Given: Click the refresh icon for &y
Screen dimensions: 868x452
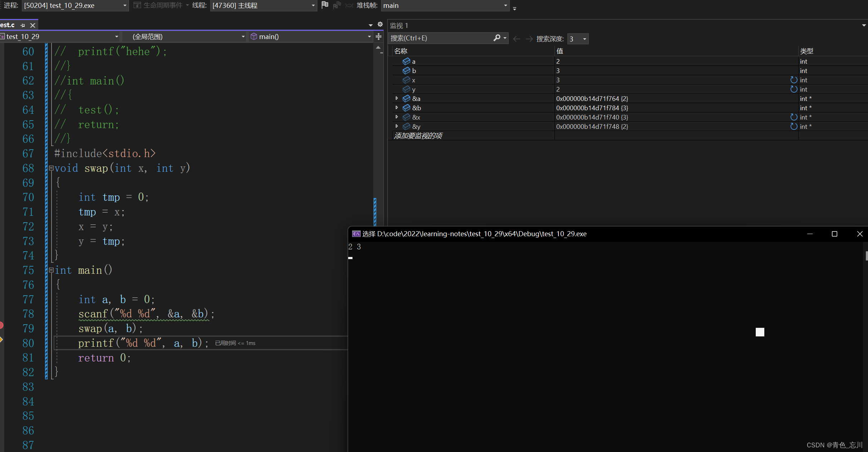Looking at the screenshot, I should pyautogui.click(x=794, y=126).
